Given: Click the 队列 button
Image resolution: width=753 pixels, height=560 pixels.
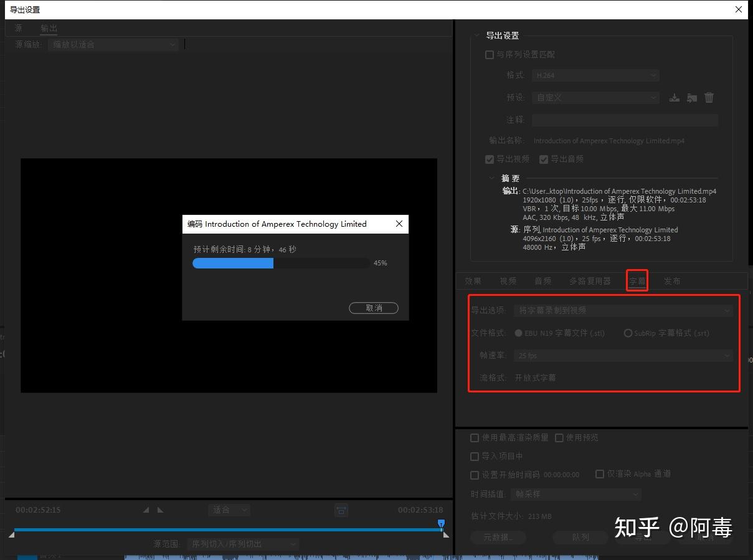Looking at the screenshot, I should pyautogui.click(x=580, y=537).
